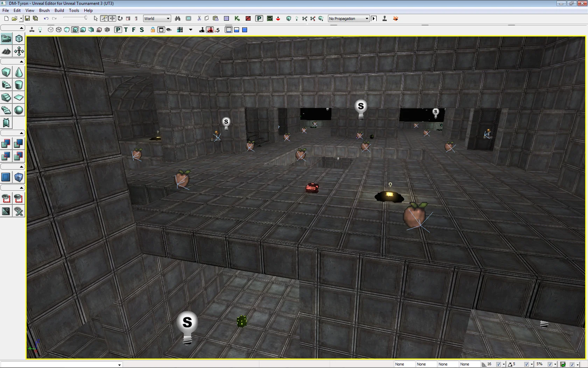Open the File menu
The height and width of the screenshot is (368, 588).
point(6,11)
